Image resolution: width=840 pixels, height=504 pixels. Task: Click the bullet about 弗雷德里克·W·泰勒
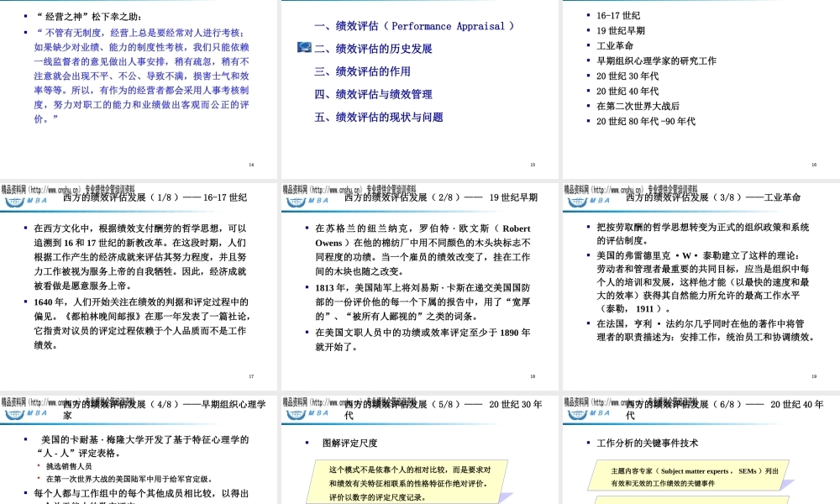pos(703,281)
